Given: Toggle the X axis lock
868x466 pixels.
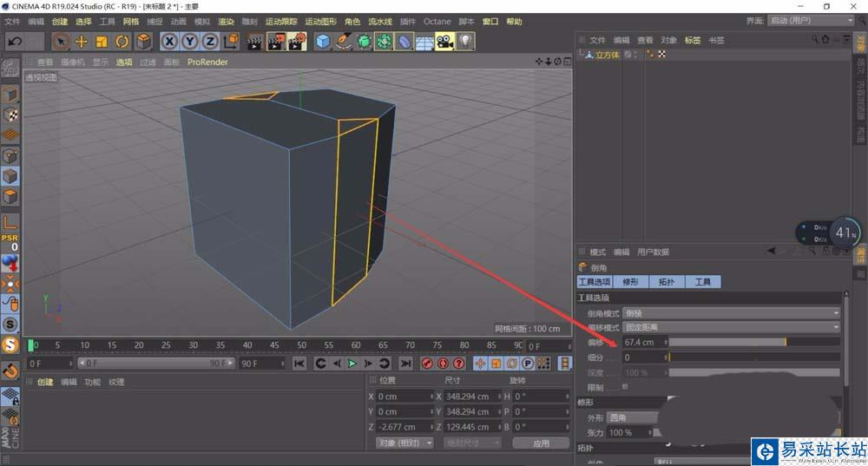Looking at the screenshot, I should [169, 41].
